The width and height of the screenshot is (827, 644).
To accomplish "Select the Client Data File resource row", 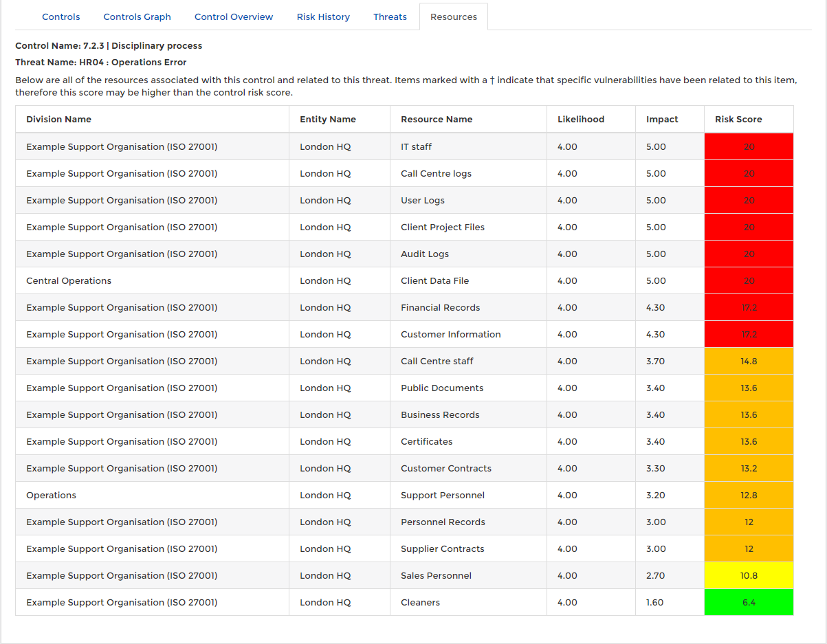I will coord(434,281).
